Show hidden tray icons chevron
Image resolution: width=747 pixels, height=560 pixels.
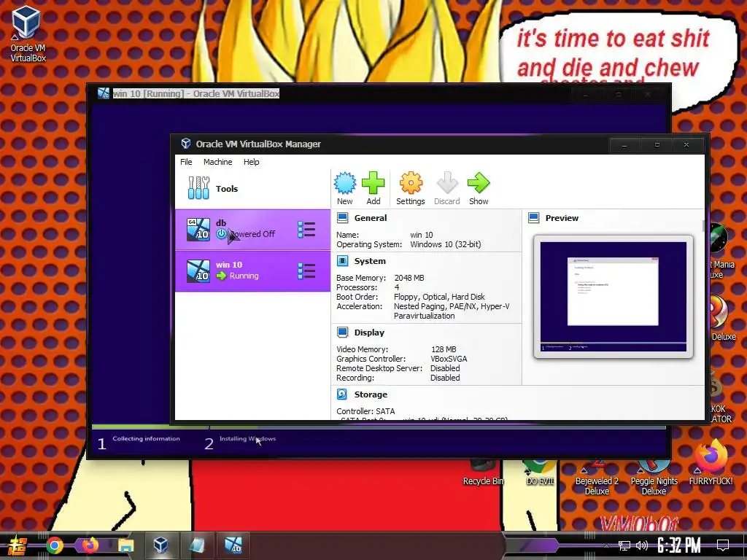coord(606,545)
